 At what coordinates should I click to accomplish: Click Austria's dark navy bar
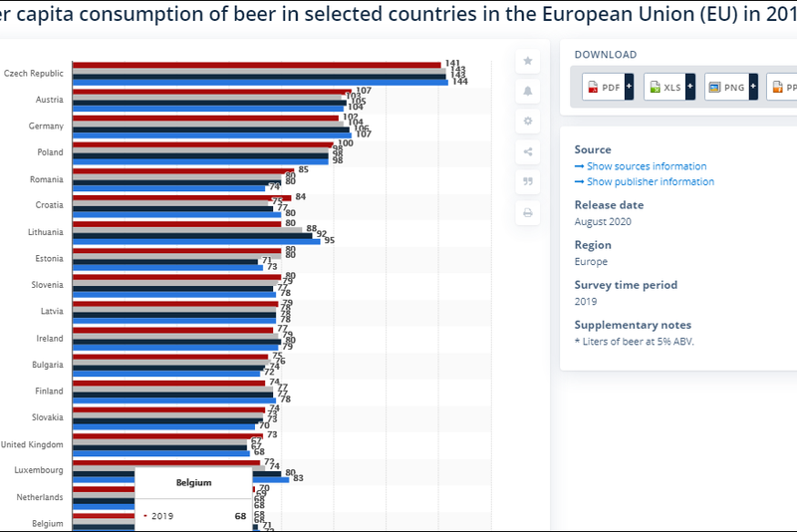click(209, 102)
